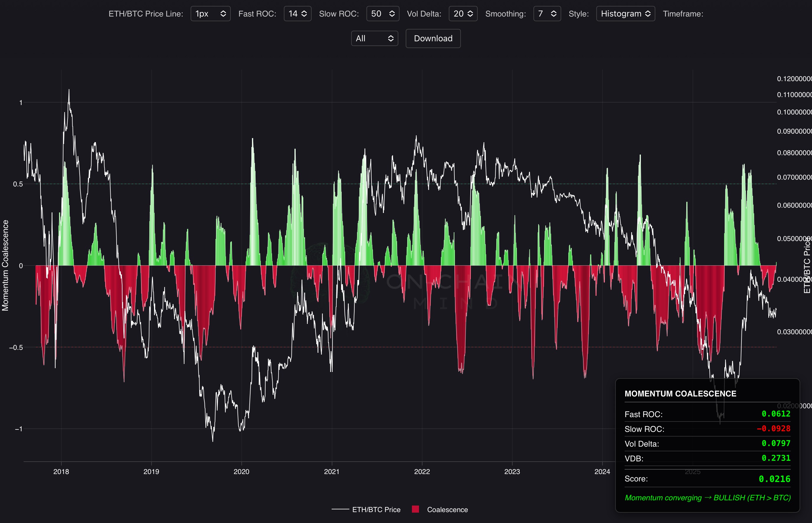Toggle Coalescence series legend label
The width and height of the screenshot is (812, 523).
point(447,509)
